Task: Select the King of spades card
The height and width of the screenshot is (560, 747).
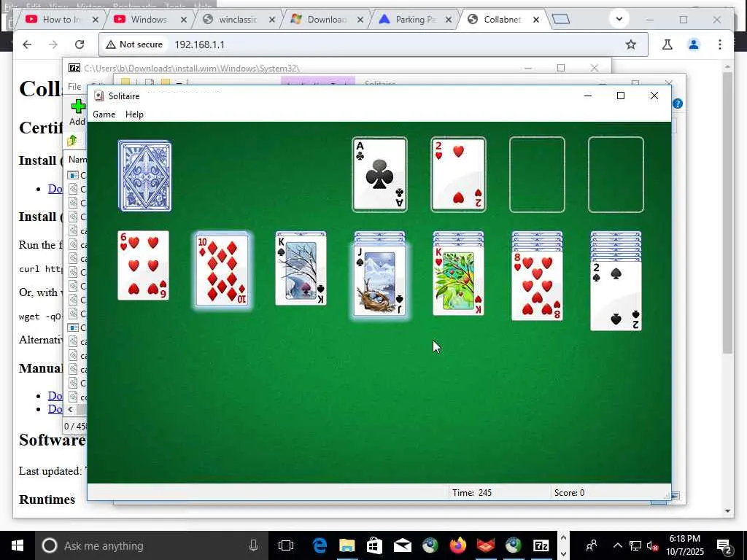Action: pos(301,270)
